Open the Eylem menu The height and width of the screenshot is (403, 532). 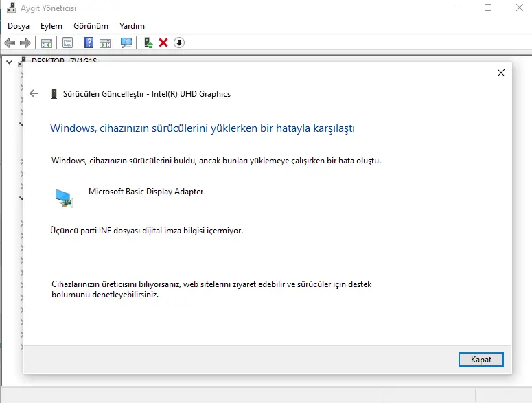tap(51, 26)
